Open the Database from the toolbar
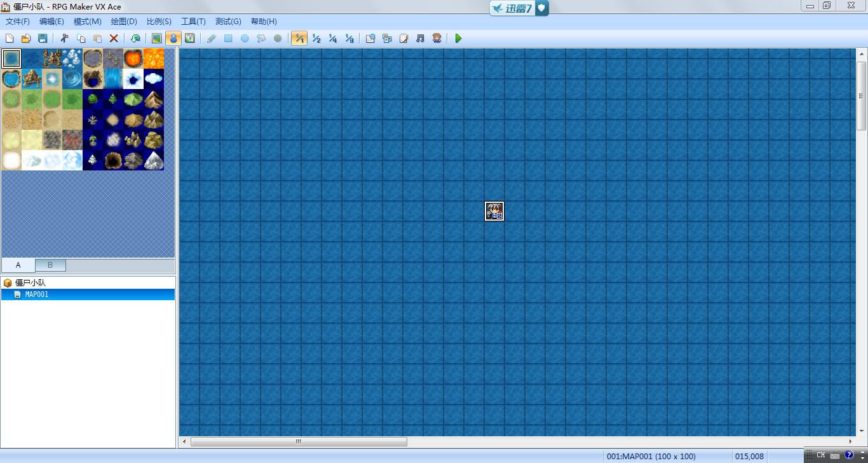 coord(370,39)
